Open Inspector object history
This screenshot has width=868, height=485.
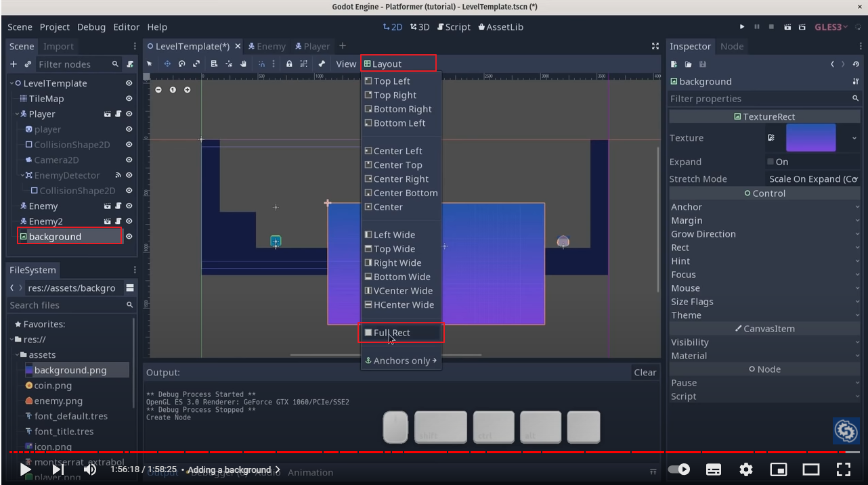click(856, 64)
